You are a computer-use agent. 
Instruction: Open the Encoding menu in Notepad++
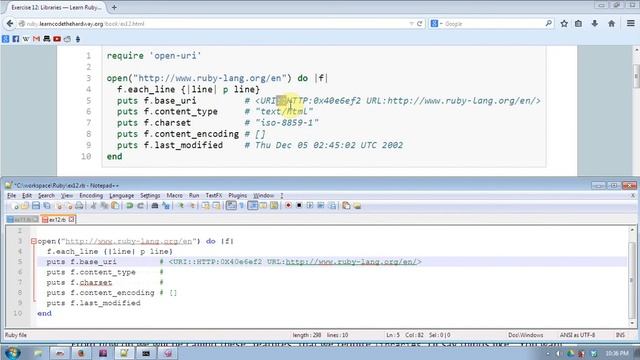pos(91,196)
